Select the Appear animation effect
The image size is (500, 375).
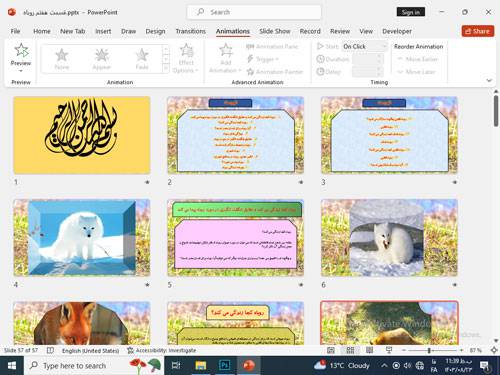coord(102,59)
